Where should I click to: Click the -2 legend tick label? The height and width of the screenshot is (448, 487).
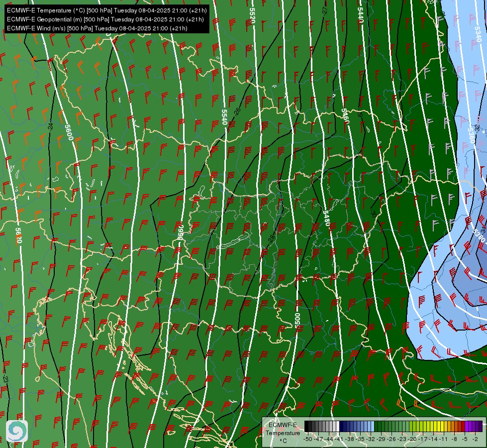[x=475, y=439]
